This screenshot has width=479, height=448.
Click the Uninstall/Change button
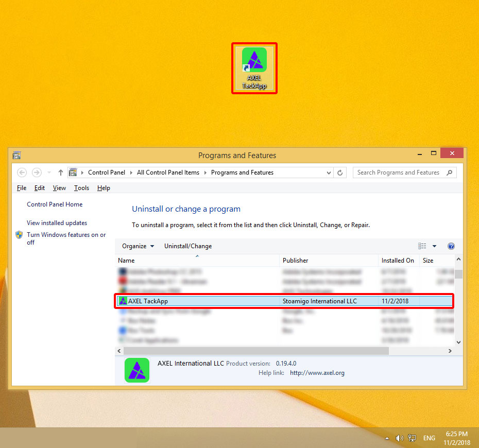pyautogui.click(x=188, y=246)
